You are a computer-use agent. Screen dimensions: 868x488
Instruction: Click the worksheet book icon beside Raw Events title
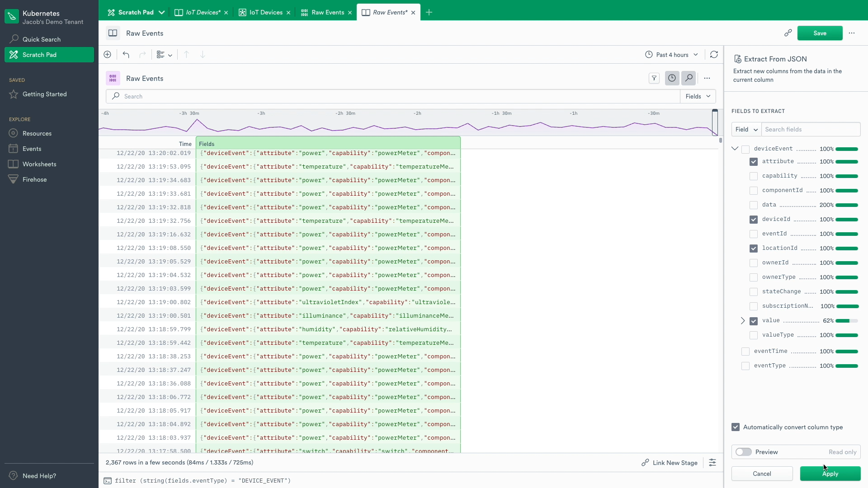click(x=113, y=33)
